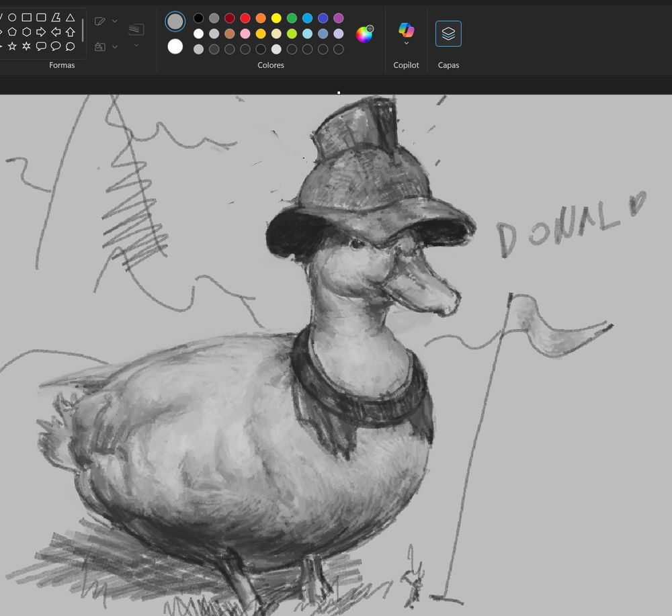The width and height of the screenshot is (672, 616).
Task: Select the Left arrow shape
Action: (56, 32)
